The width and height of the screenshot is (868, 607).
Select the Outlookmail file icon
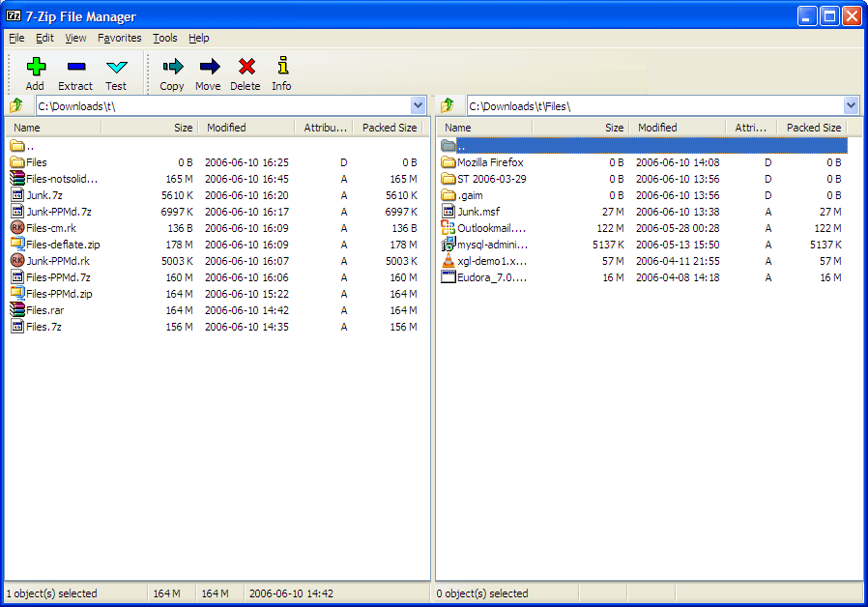[448, 227]
